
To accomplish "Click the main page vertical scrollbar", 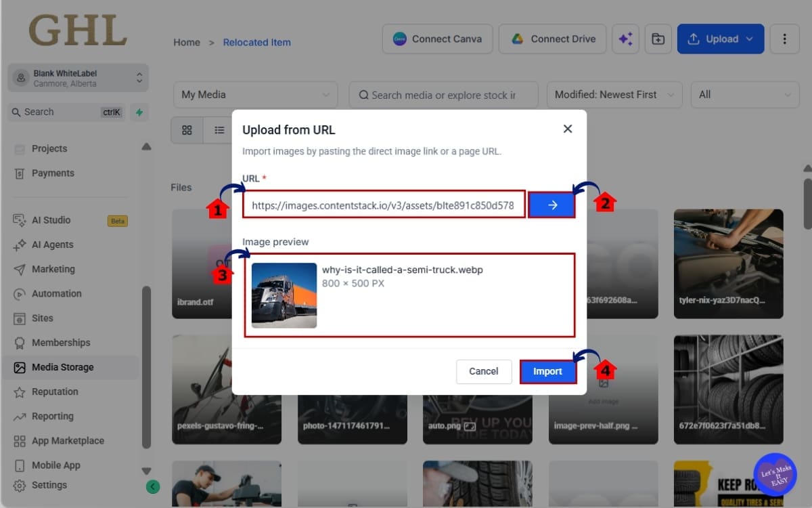I will point(807,203).
